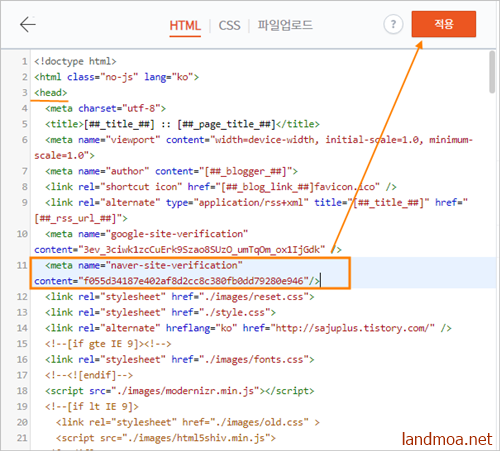This screenshot has height=451, width=500.
Task: Click the <title> tag line
Action: [182, 124]
